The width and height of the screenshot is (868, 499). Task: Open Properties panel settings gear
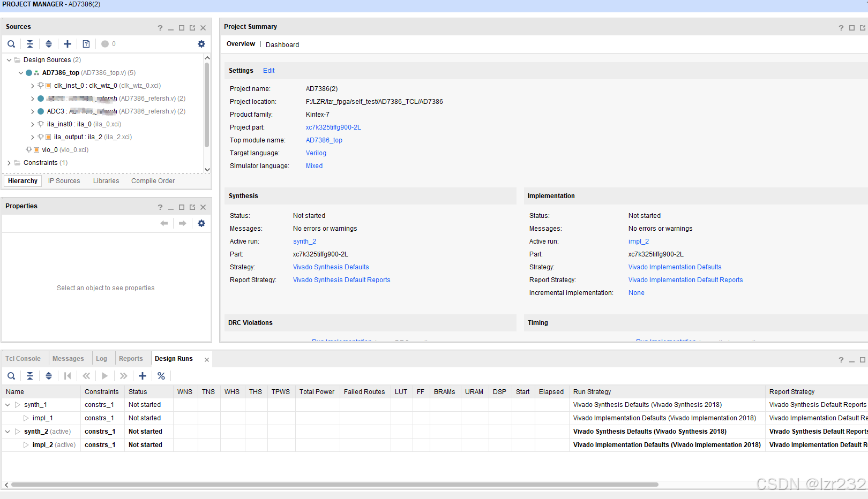(x=201, y=223)
